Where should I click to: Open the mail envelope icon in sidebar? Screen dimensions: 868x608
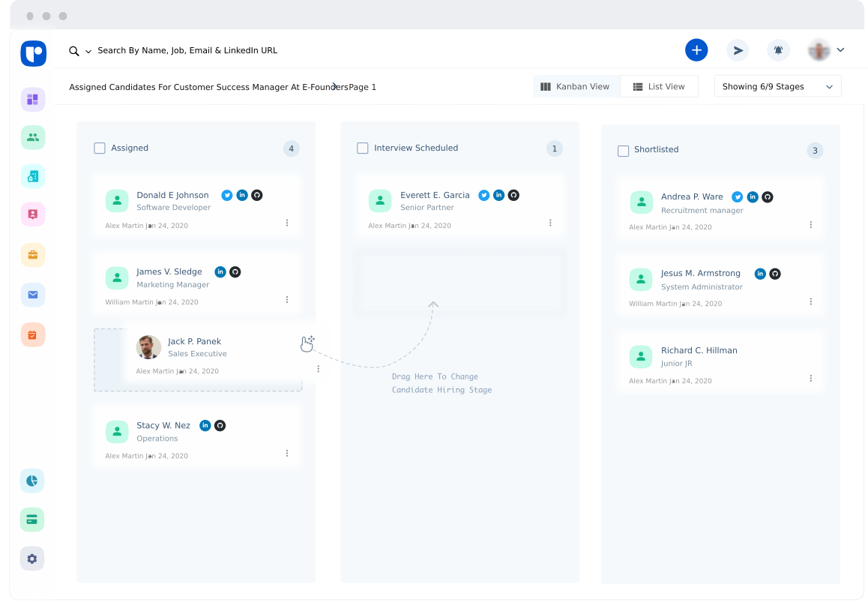click(x=33, y=295)
